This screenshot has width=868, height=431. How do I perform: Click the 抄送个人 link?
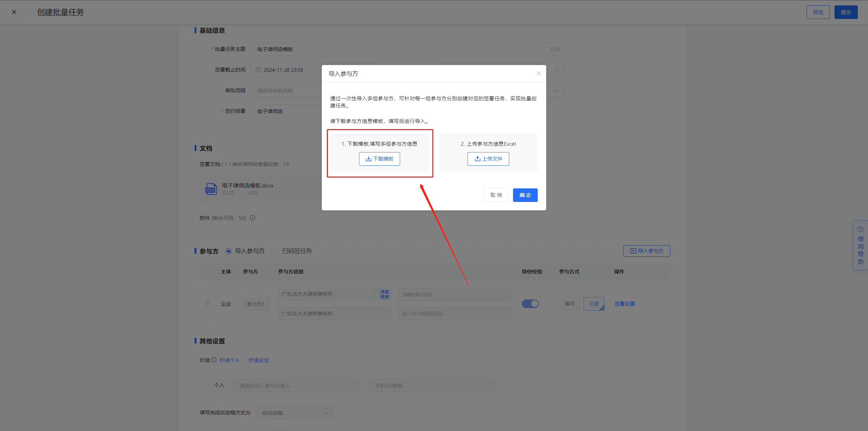pyautogui.click(x=230, y=360)
